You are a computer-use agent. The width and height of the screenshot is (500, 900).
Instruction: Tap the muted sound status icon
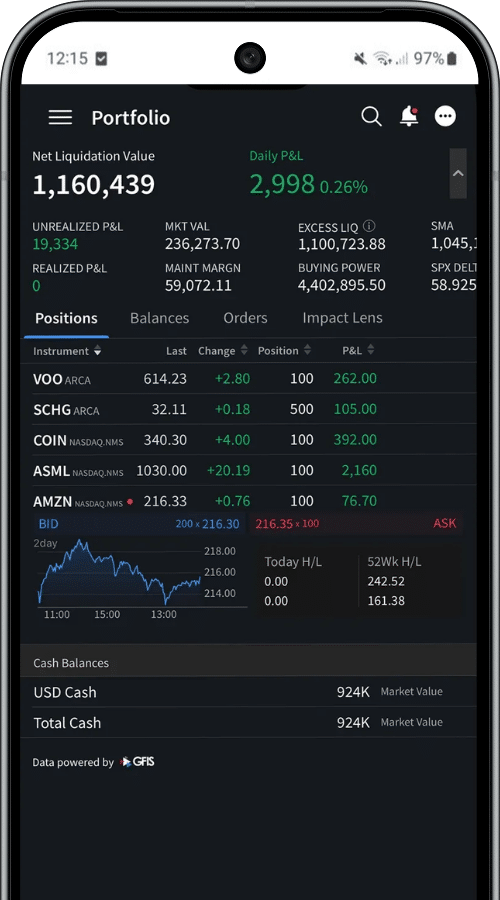point(361,58)
